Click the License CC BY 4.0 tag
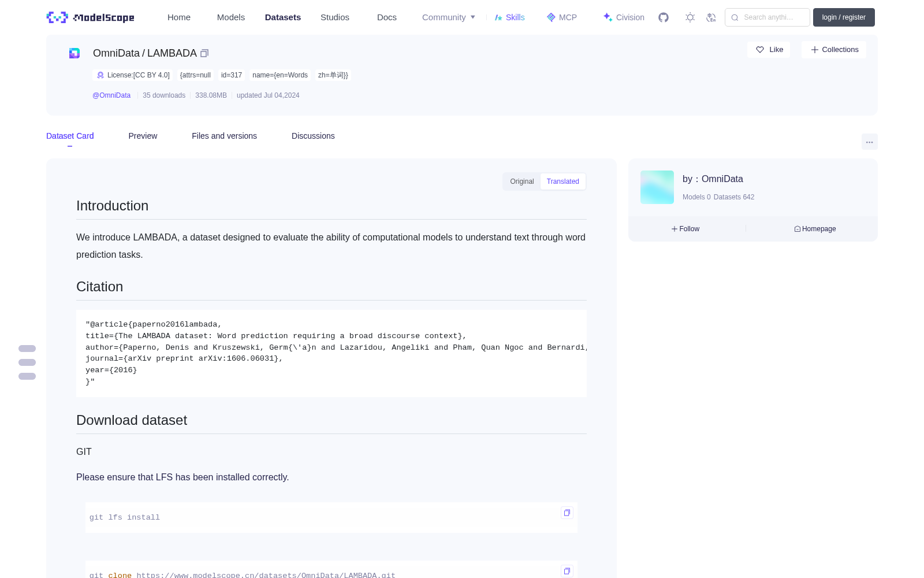 pyautogui.click(x=133, y=75)
